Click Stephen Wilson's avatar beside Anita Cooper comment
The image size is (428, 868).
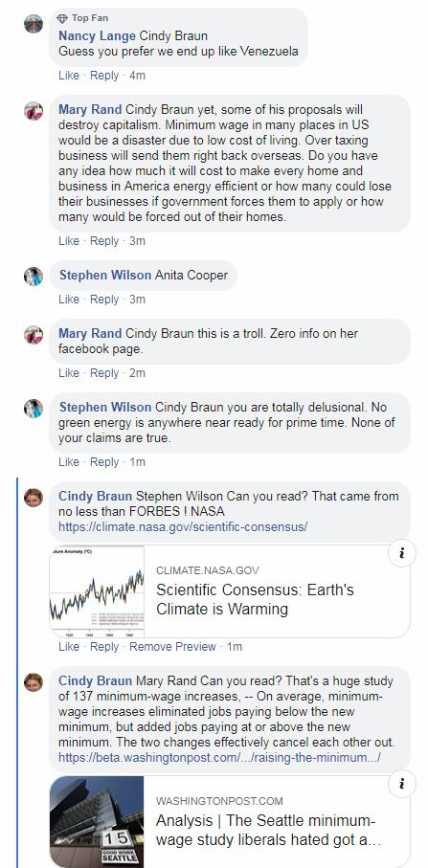pyautogui.click(x=34, y=277)
